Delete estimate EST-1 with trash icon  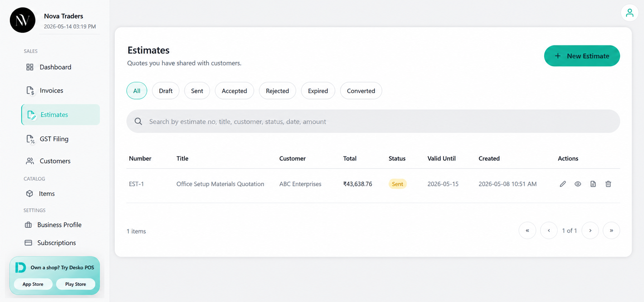point(608,184)
